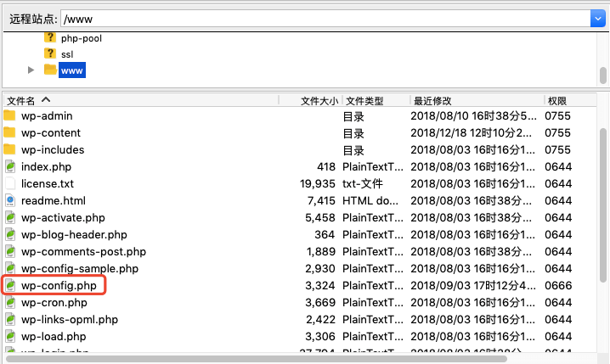The image size is (610, 364).
Task: Select the wp-admin file name
Action: 47,115
